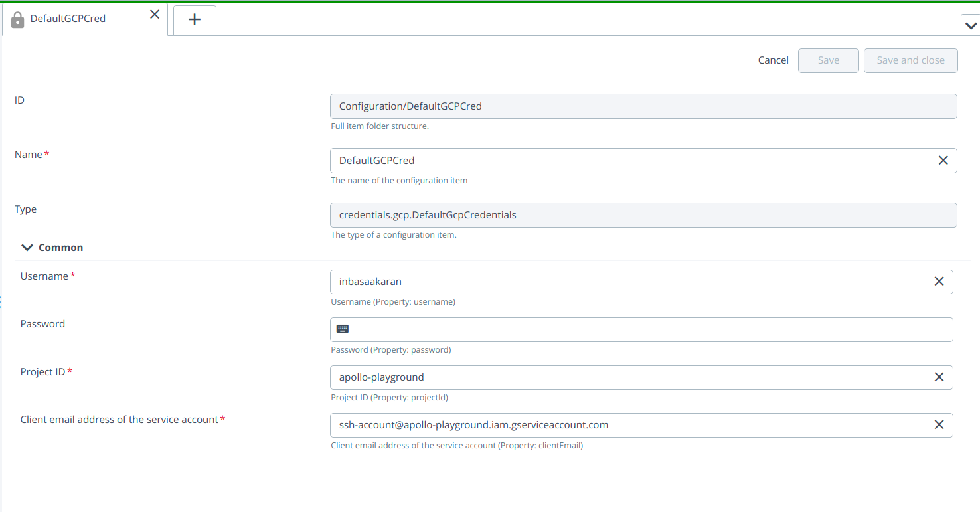Viewport: 980px width, 512px height.
Task: Click the read-only Type field
Action: [x=643, y=215]
